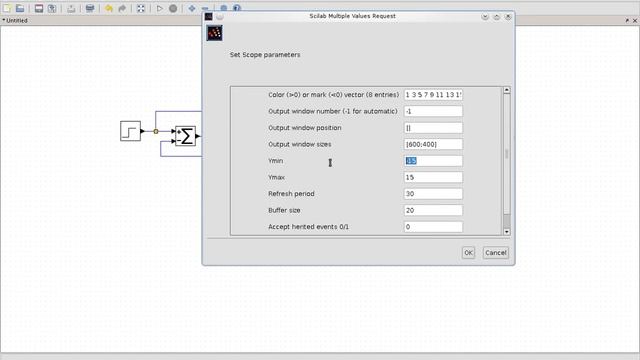
Task: Click into the Ymax value field
Action: (x=433, y=177)
